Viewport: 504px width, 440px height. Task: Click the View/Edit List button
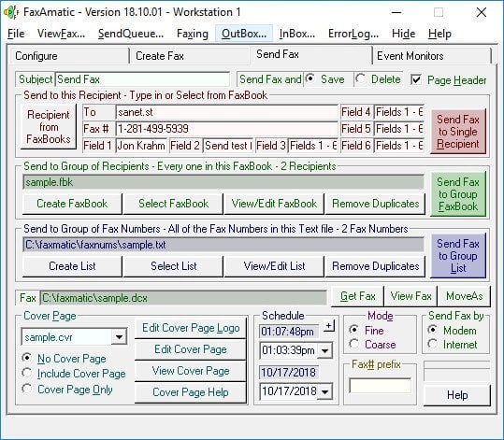(x=274, y=266)
